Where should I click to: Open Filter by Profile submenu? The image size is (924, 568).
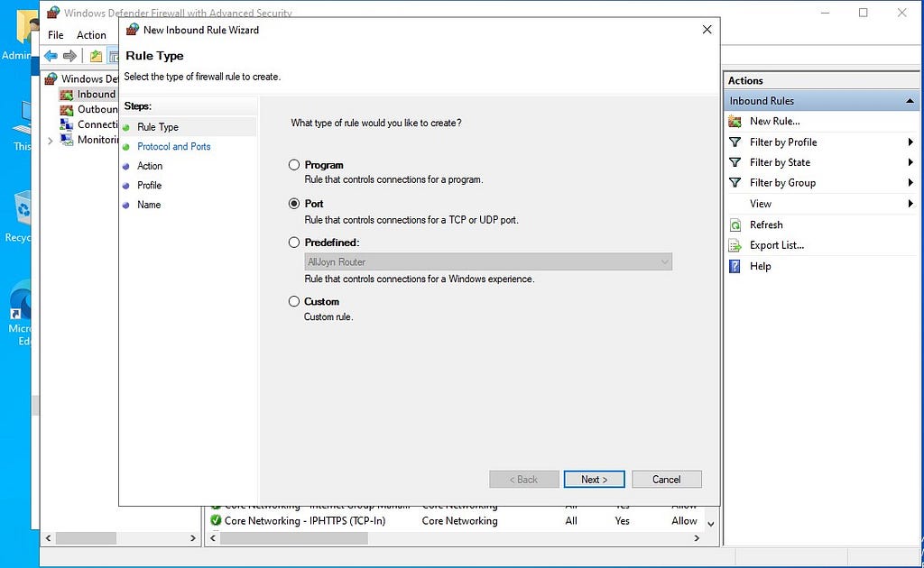coord(783,142)
